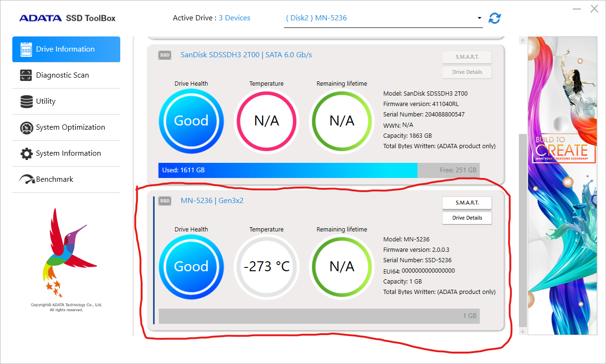This screenshot has height=364, width=606.
Task: Minimize the SSD ToolBox window
Action: coord(577,9)
